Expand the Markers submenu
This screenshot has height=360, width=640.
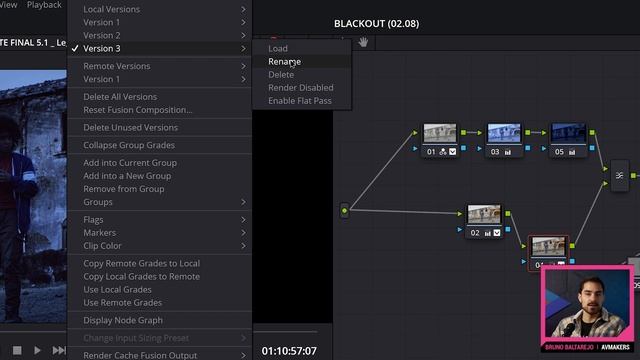pos(160,233)
